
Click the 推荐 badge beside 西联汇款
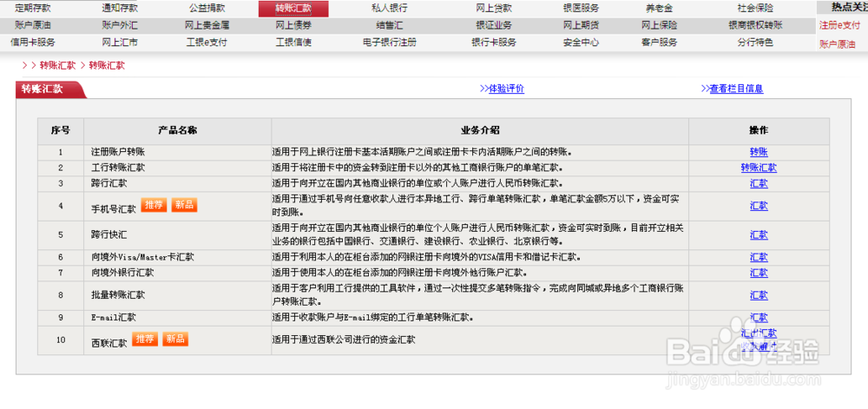145,340
